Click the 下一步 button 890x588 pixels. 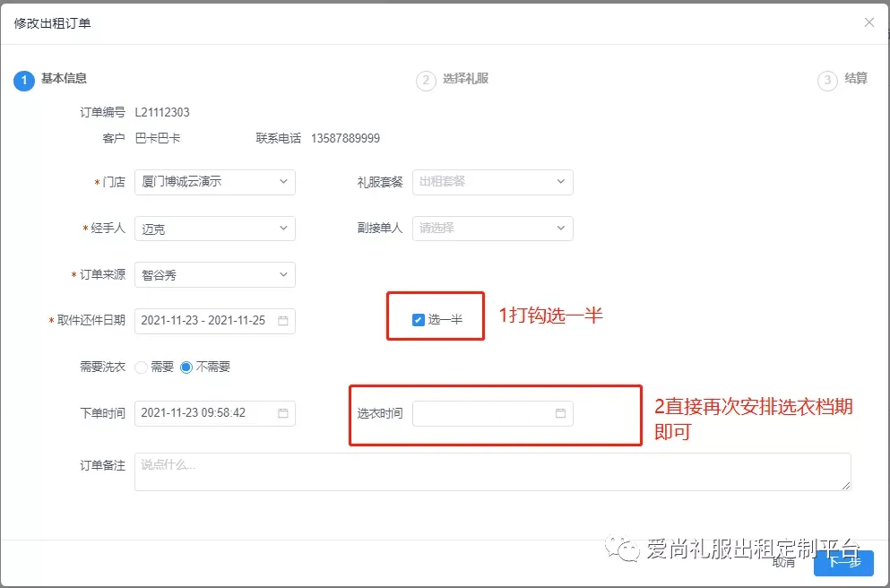(x=843, y=563)
